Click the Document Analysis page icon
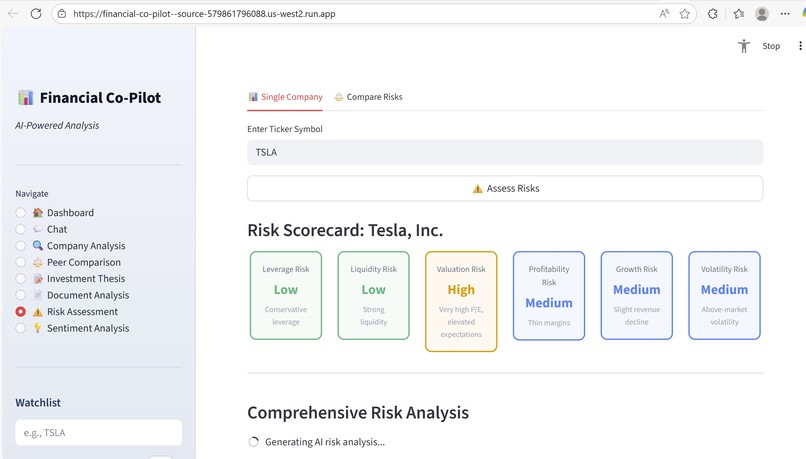 38,295
